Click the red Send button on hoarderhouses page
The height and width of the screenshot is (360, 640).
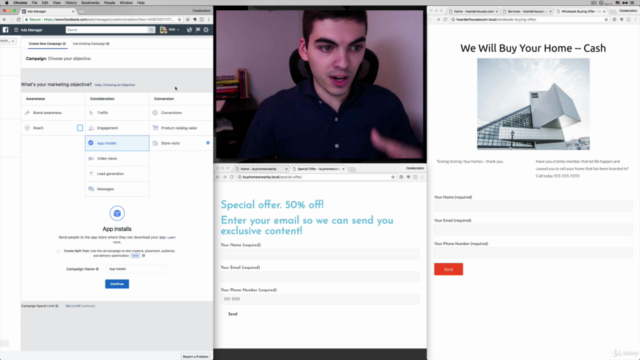[449, 269]
